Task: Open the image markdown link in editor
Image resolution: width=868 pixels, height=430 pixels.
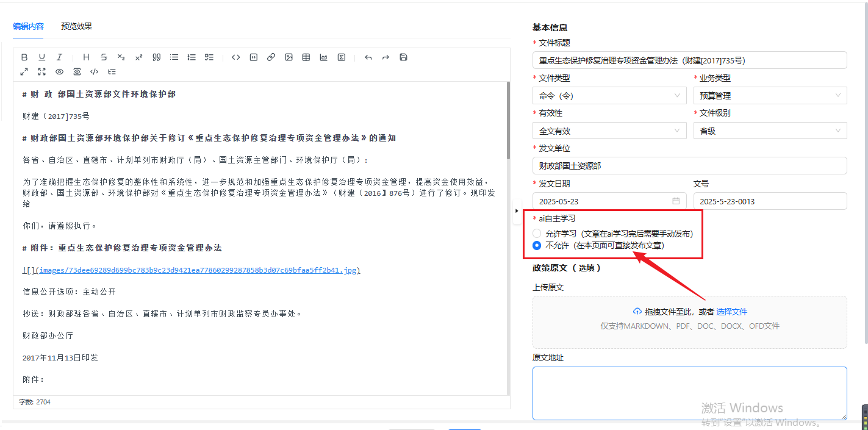Action: 191,270
